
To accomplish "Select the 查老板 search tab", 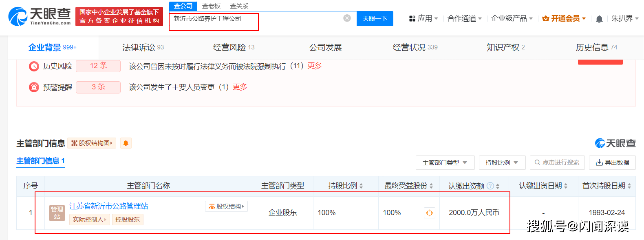I will pyautogui.click(x=211, y=6).
